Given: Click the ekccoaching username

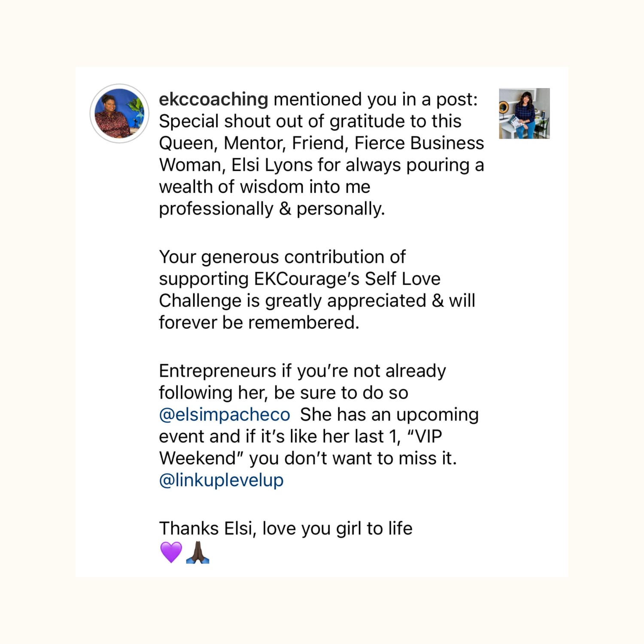Looking at the screenshot, I should pos(213,99).
